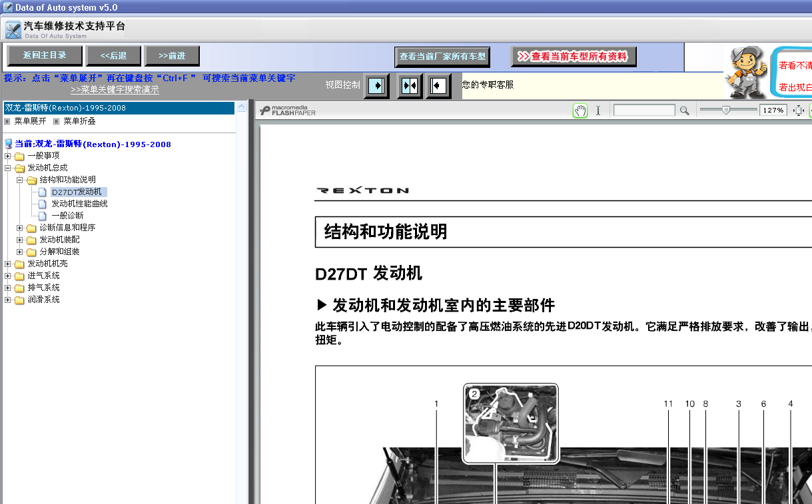The width and height of the screenshot is (812, 504).
Task: Select the FlashPaper hand pan tool
Action: point(580,111)
